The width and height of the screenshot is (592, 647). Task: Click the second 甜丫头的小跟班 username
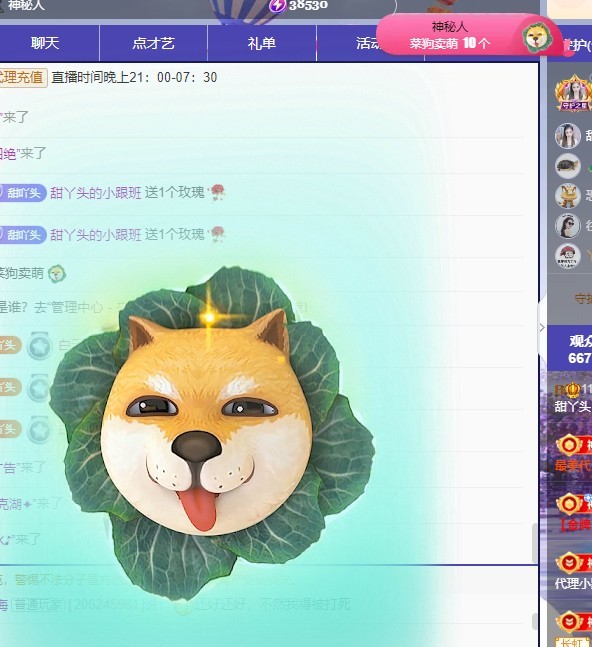tap(96, 235)
